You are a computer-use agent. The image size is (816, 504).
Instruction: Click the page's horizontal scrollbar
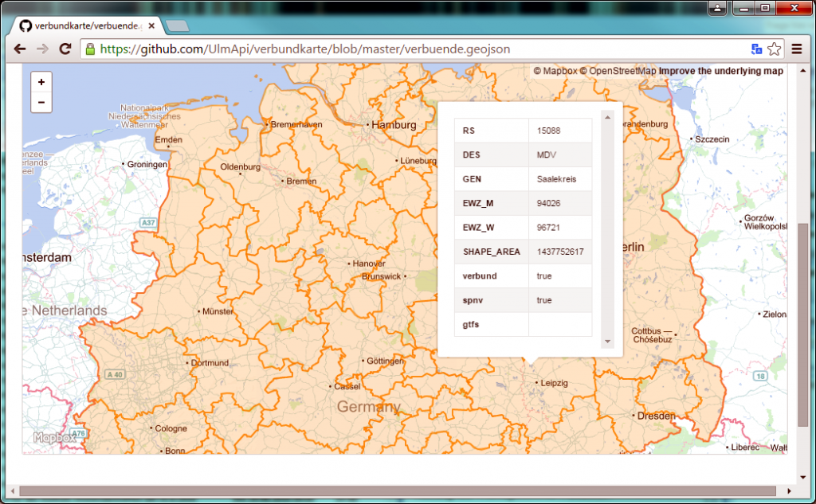[398, 490]
